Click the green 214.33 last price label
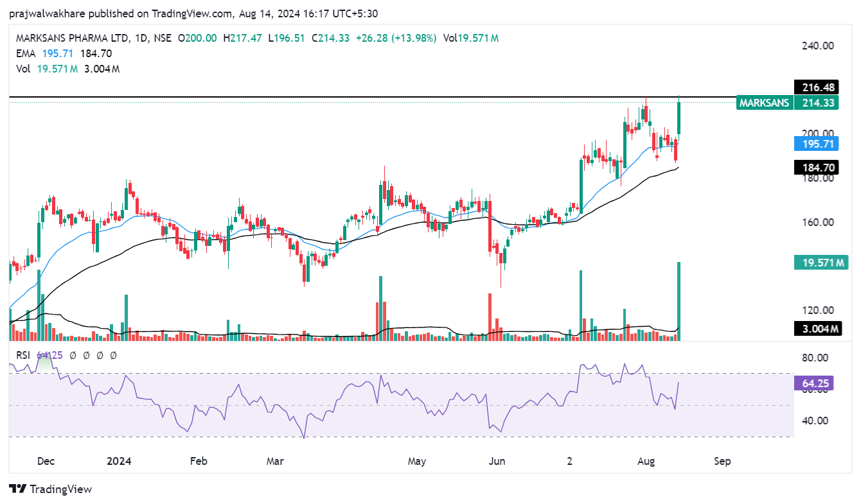861x504 pixels. (815, 102)
